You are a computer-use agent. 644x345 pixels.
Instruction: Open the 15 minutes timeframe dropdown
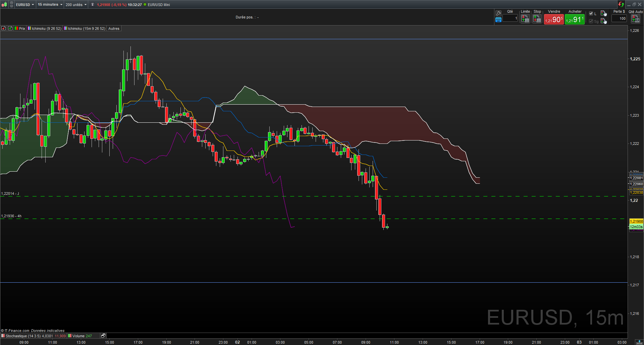[x=50, y=5]
